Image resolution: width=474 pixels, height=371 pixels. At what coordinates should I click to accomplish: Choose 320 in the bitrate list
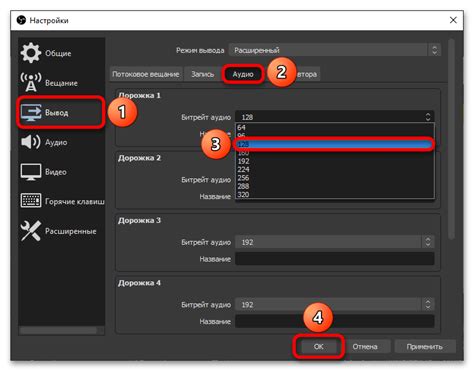[x=335, y=194]
